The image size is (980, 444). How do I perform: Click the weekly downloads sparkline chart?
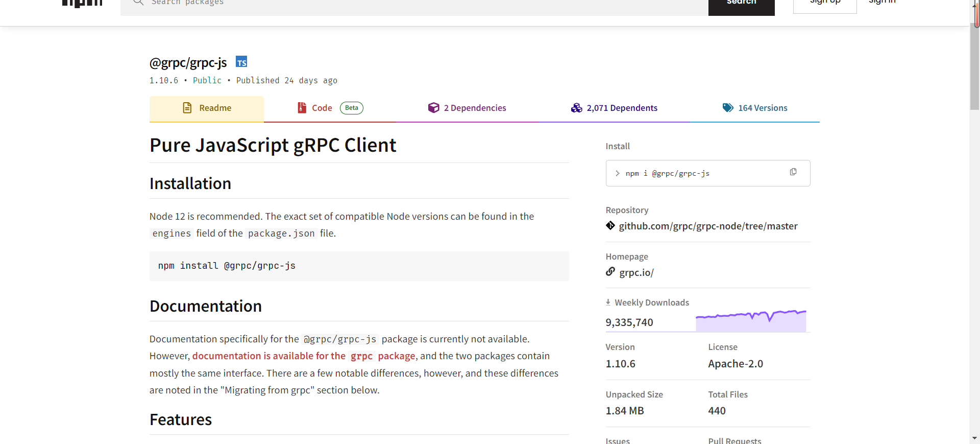(x=751, y=321)
